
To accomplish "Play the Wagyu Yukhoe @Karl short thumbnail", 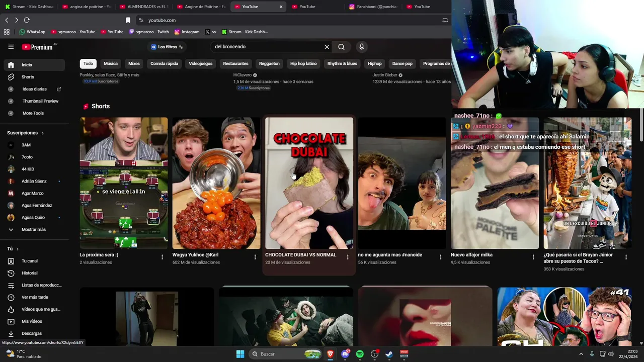I will [x=216, y=183].
